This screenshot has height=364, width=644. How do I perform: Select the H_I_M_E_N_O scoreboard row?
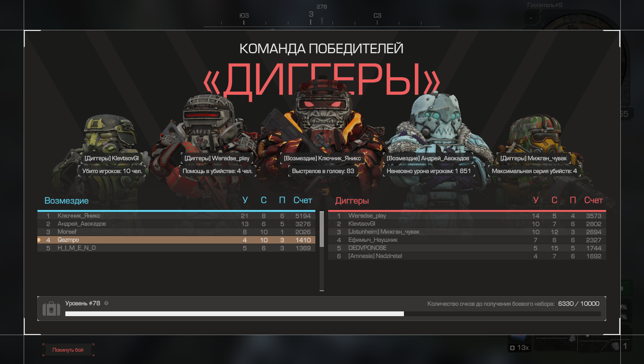pos(176,248)
